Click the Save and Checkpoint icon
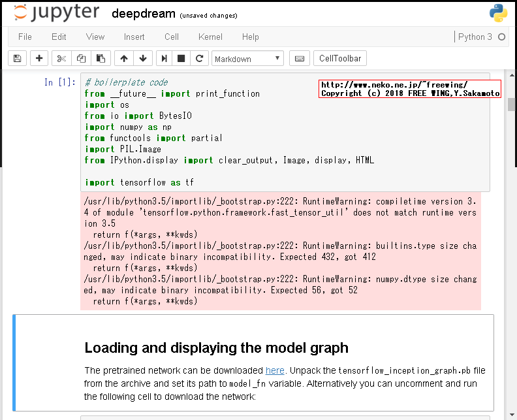This screenshot has width=517, height=420. (17, 59)
